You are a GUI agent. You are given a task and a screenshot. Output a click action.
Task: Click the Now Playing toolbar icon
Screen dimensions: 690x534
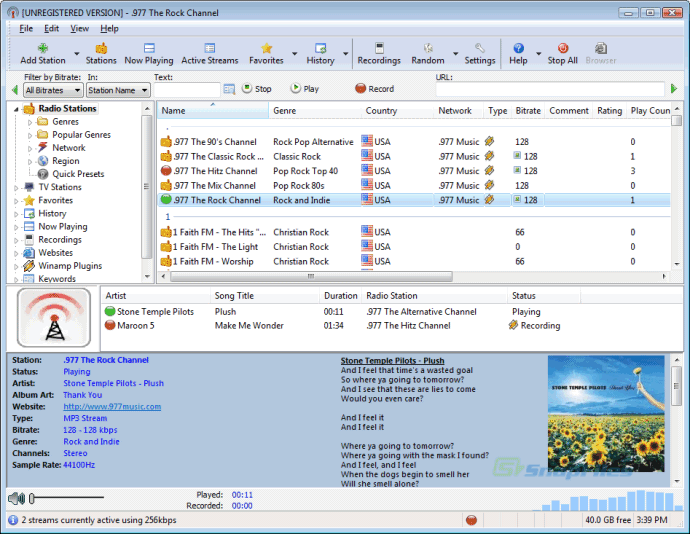coord(149,48)
